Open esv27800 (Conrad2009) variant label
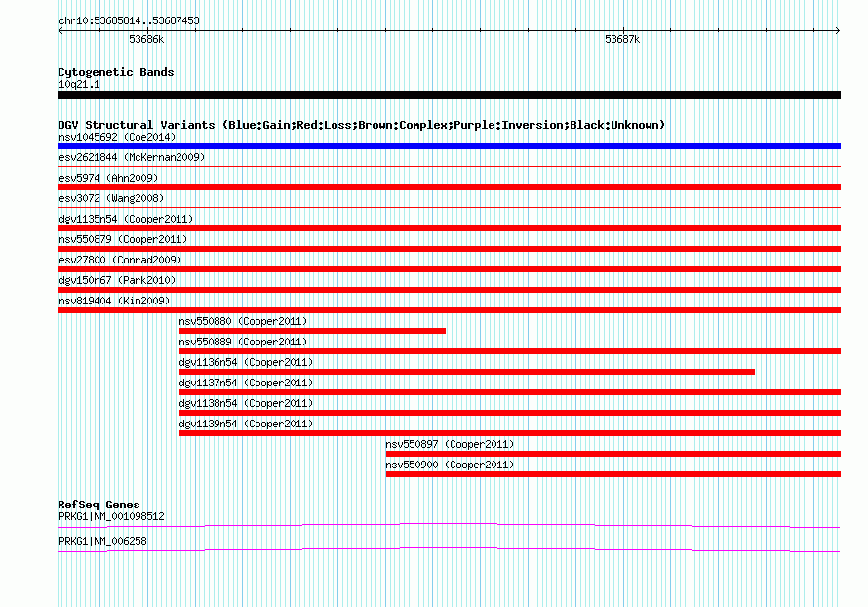 tap(120, 260)
